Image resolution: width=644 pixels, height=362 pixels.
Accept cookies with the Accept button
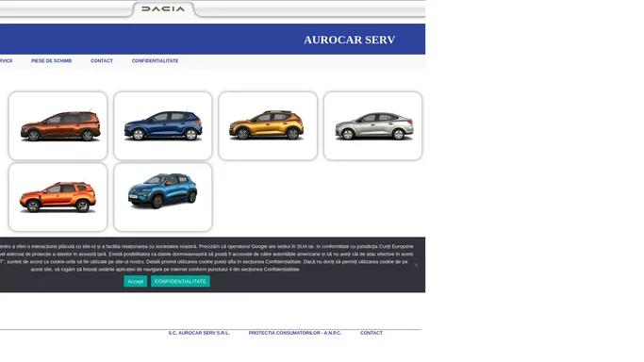[135, 281]
